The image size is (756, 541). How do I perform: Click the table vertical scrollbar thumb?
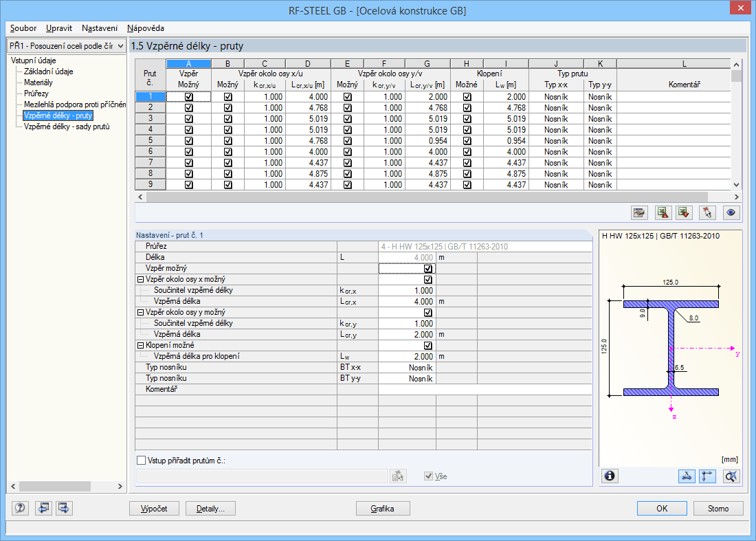(736, 76)
